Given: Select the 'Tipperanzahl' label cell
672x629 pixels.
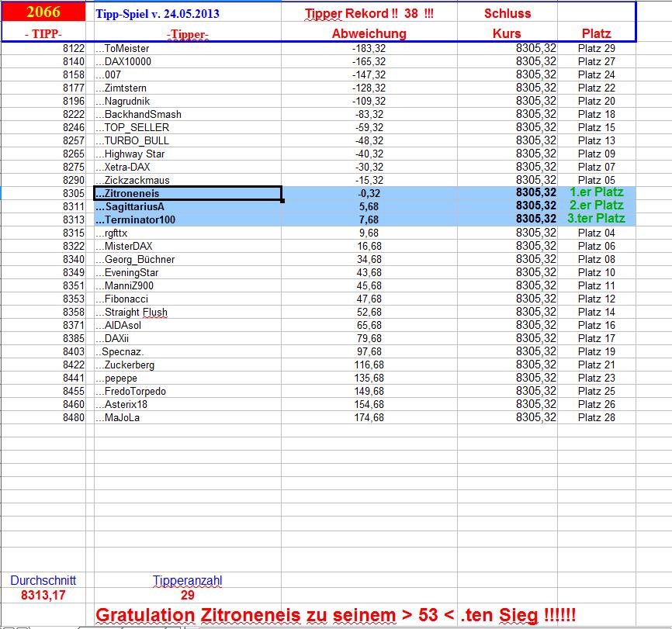Looking at the screenshot, I should (x=188, y=580).
